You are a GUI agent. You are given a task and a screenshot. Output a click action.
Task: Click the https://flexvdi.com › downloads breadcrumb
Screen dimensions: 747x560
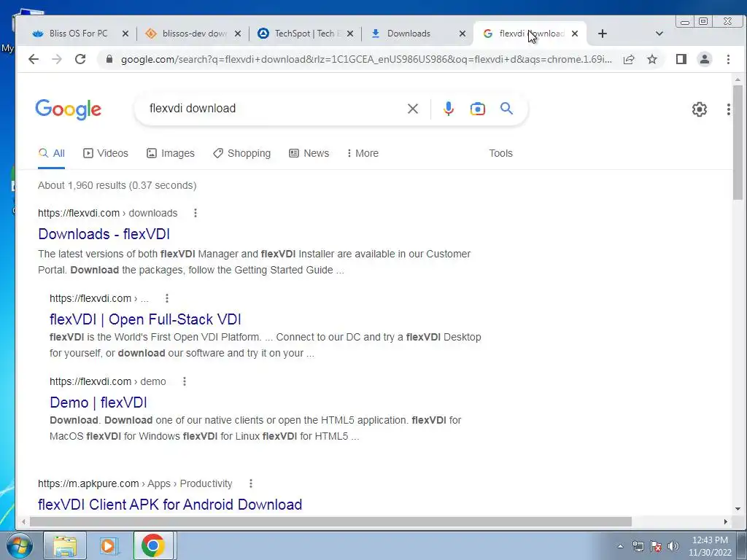[x=108, y=213]
